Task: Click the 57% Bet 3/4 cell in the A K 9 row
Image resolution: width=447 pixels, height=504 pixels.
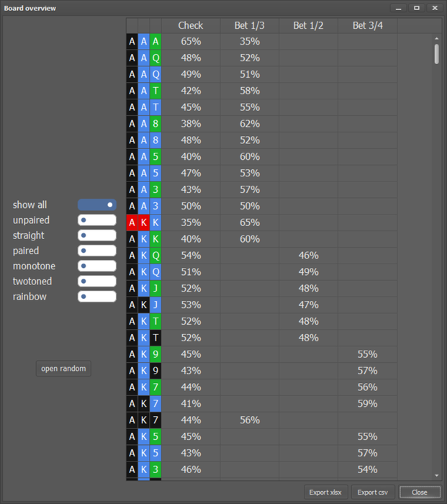Action: (368, 371)
